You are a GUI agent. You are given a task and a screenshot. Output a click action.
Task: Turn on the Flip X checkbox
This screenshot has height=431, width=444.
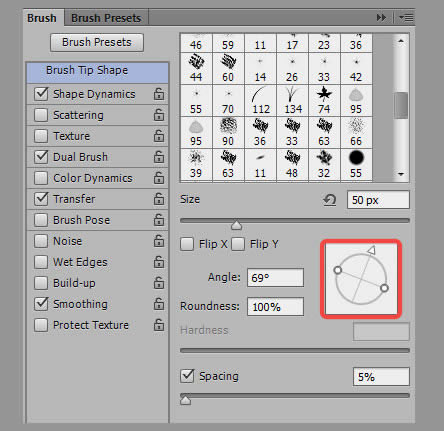[x=187, y=244]
